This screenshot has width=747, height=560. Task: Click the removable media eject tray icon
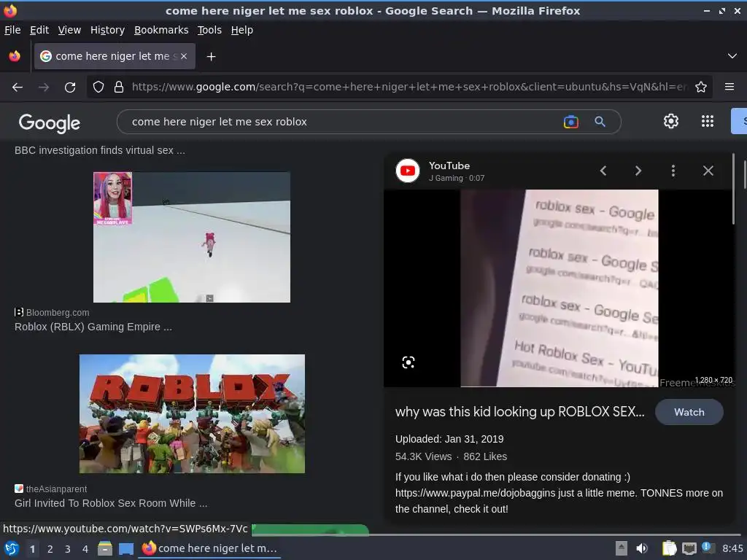[622, 548]
